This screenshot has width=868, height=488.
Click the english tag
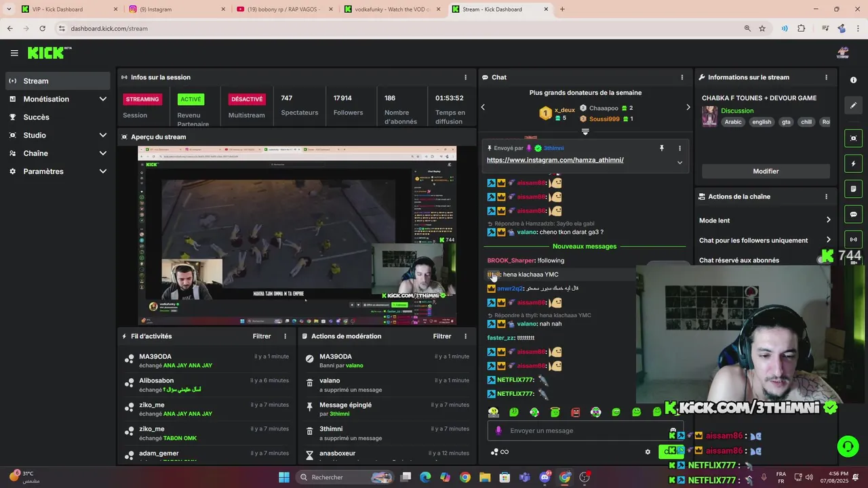point(762,122)
